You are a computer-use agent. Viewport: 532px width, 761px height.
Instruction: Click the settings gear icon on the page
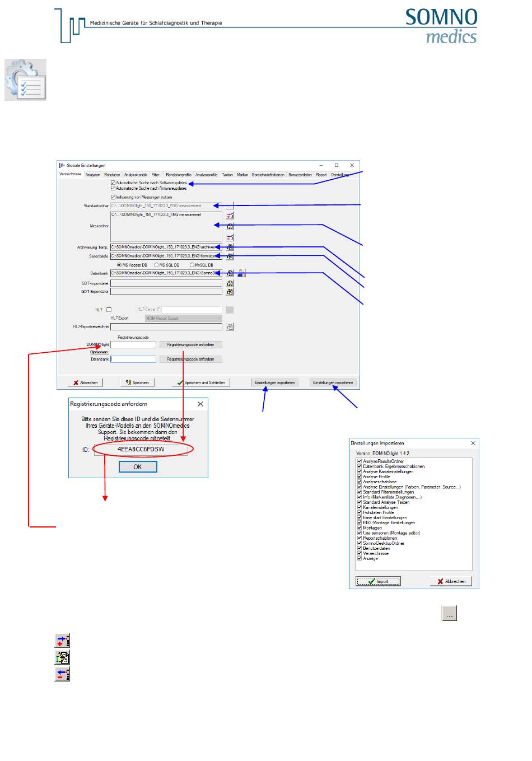26,80
